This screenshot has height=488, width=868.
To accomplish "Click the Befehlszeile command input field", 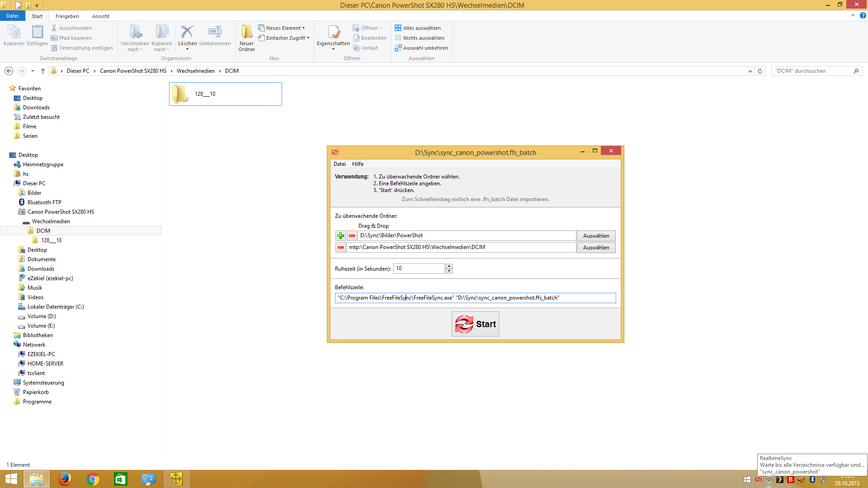I will 475,298.
